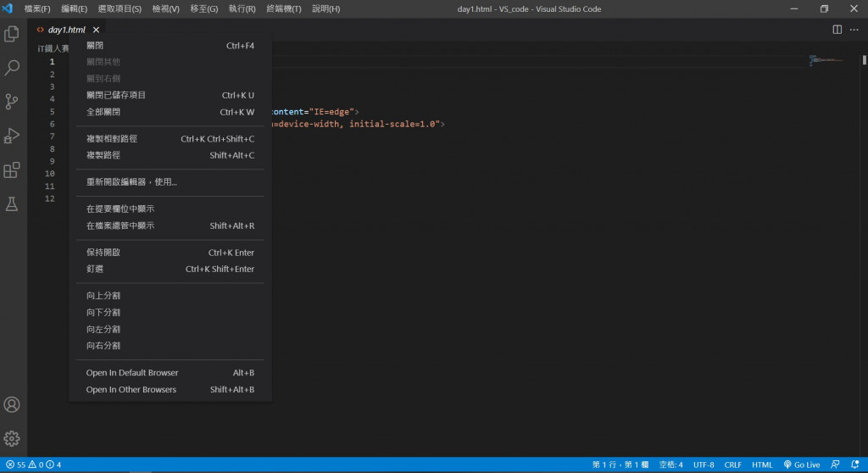The image size is (868, 473).
Task: Open the 執行(R) menu
Action: pyautogui.click(x=242, y=8)
